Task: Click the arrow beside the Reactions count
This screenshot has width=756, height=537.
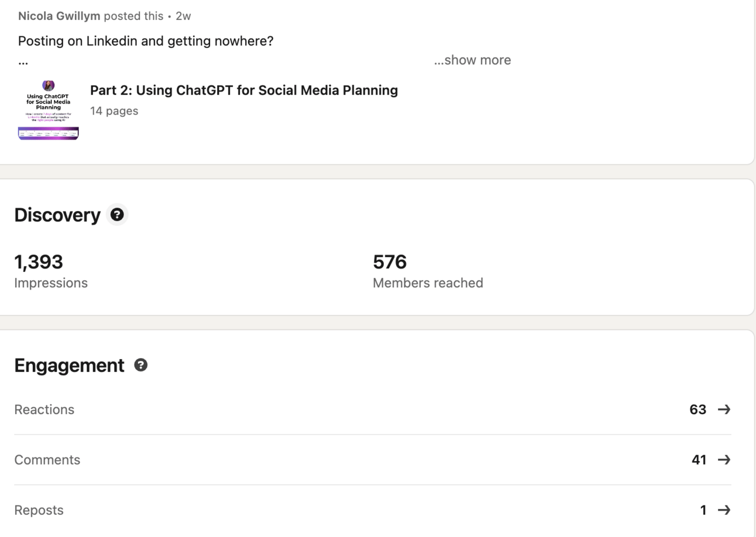Action: coord(724,409)
